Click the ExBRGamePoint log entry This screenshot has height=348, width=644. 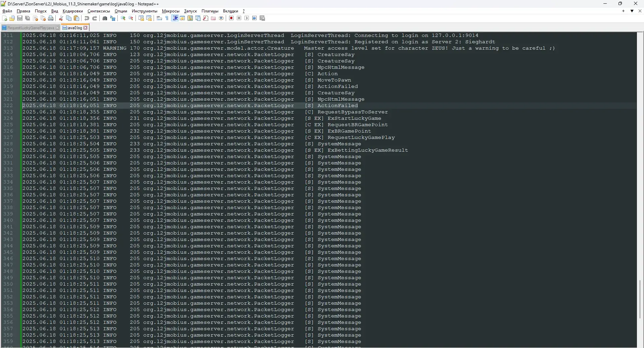[x=349, y=131]
